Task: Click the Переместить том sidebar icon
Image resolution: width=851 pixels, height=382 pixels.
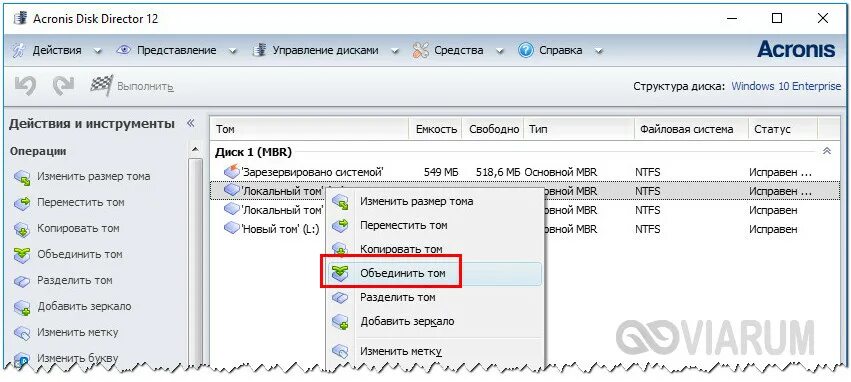Action: (x=22, y=203)
